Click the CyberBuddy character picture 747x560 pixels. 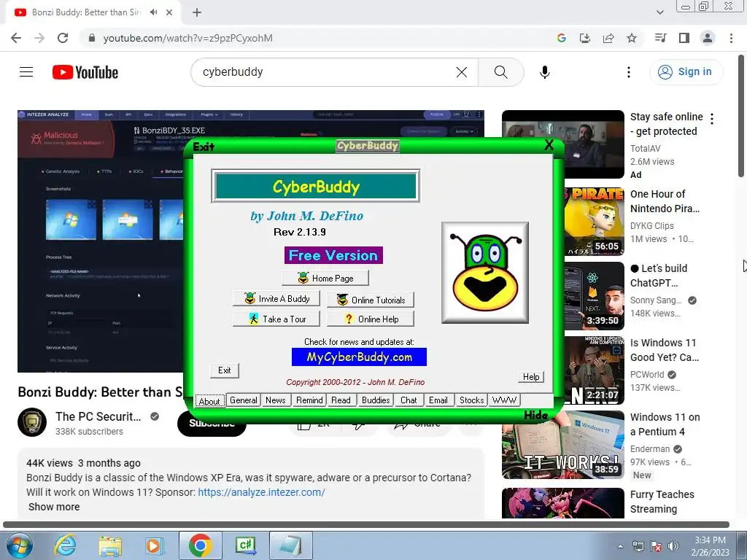[x=485, y=273]
